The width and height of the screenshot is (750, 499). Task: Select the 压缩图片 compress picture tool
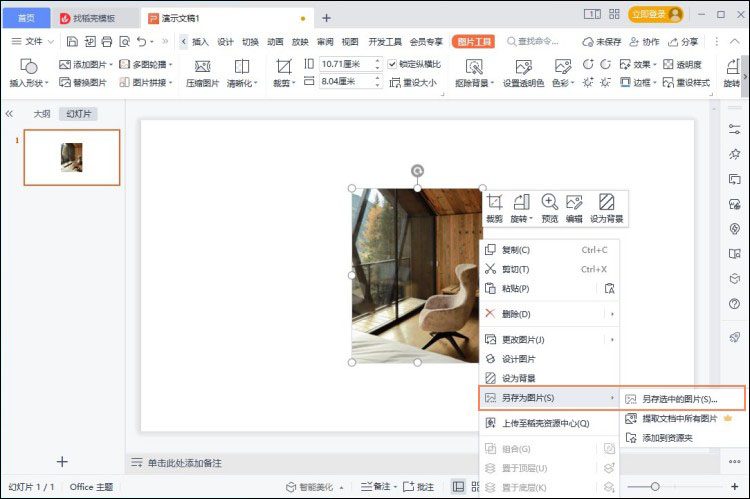tap(202, 73)
